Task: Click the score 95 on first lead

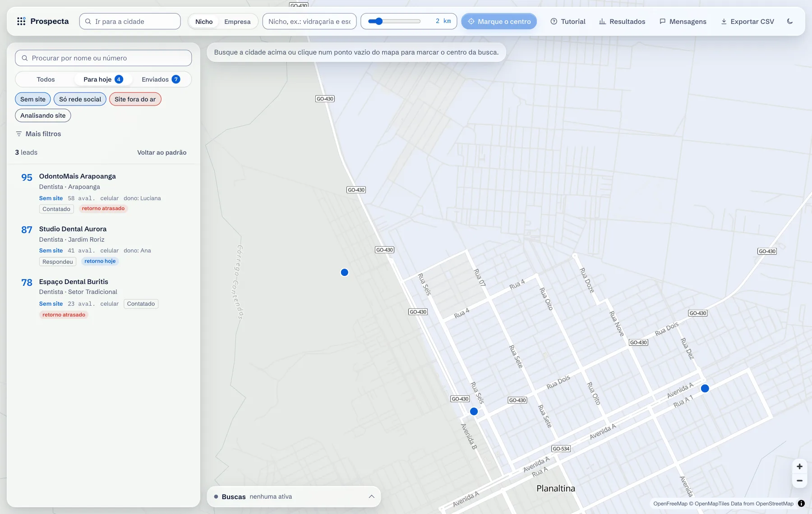Action: (x=27, y=178)
